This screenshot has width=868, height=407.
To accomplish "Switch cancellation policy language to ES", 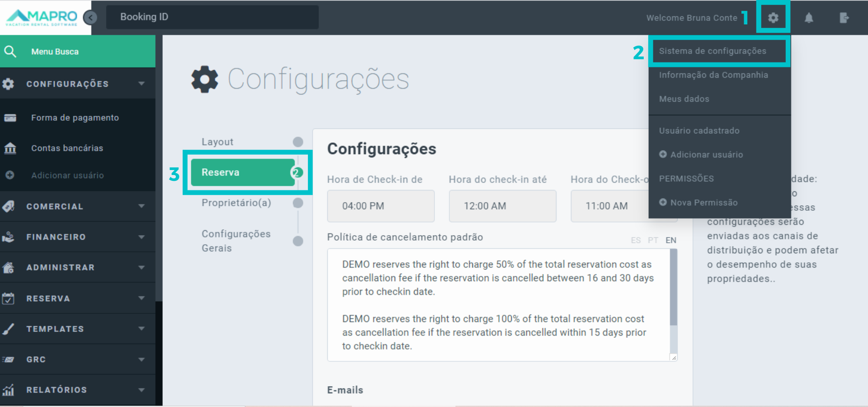I will point(636,240).
